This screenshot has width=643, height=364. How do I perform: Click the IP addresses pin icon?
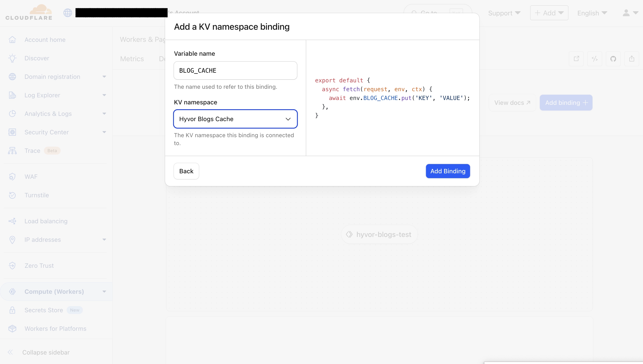[12, 240]
